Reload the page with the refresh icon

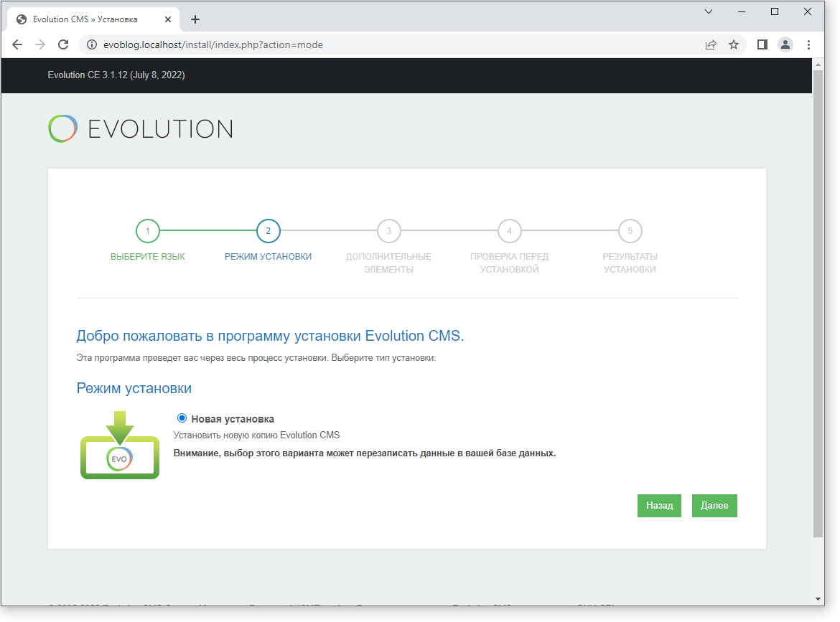[x=63, y=44]
